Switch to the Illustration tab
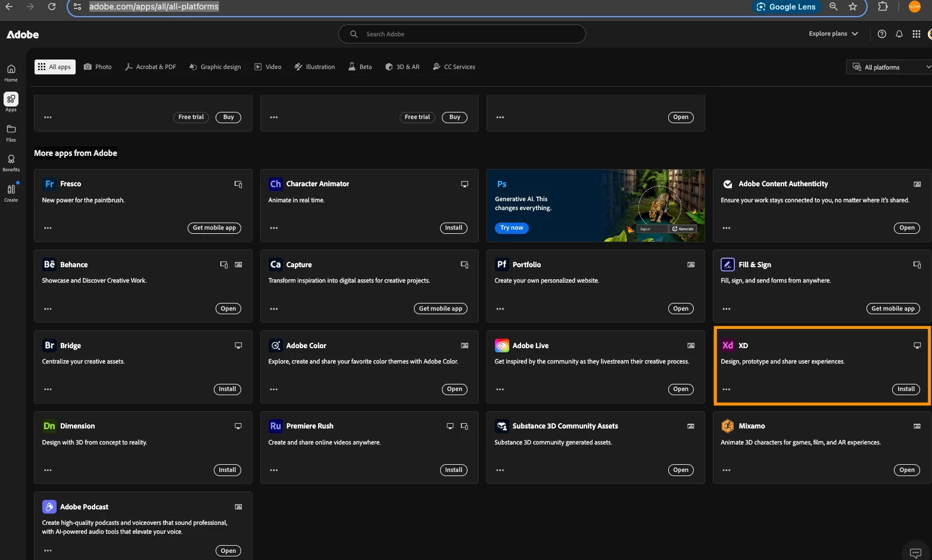Screen dimensions: 932x560 [x=314, y=67]
